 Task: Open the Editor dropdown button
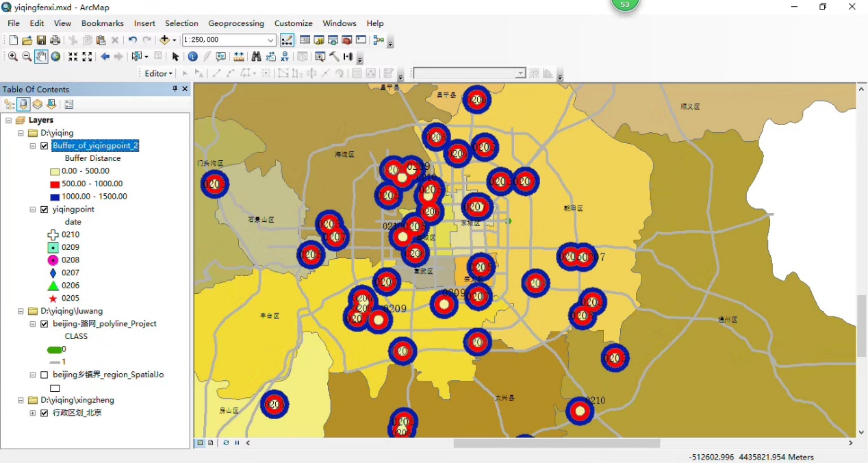(159, 73)
